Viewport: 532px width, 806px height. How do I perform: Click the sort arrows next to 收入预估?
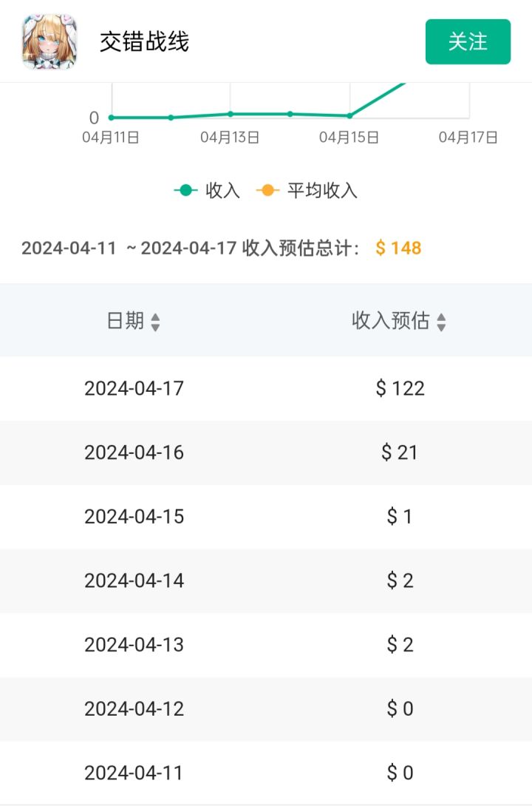pos(441,322)
